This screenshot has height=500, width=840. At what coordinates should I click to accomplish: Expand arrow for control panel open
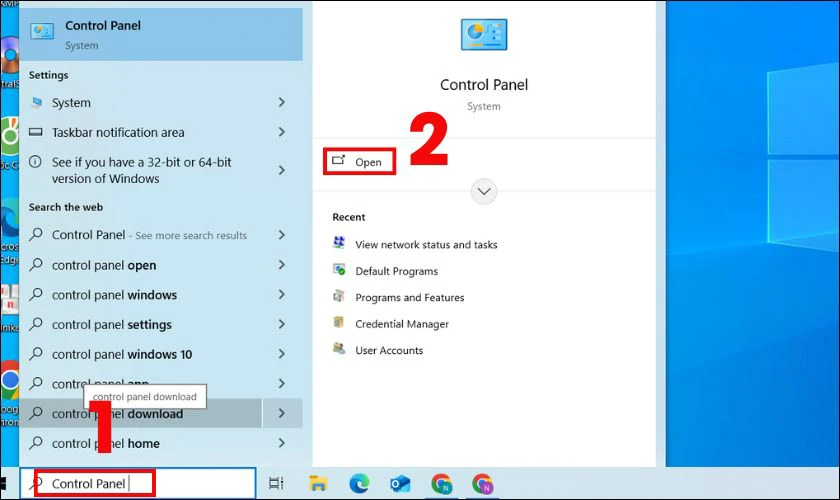tap(282, 265)
